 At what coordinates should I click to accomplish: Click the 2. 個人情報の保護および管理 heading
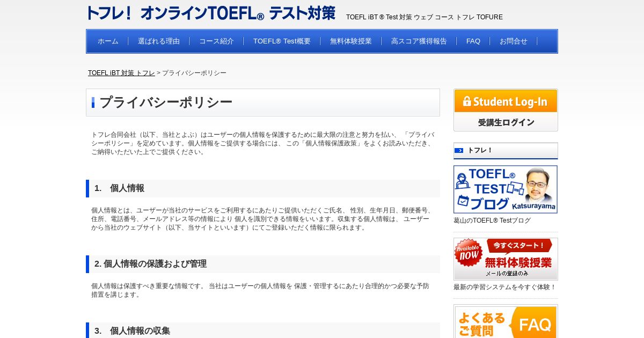(x=150, y=264)
